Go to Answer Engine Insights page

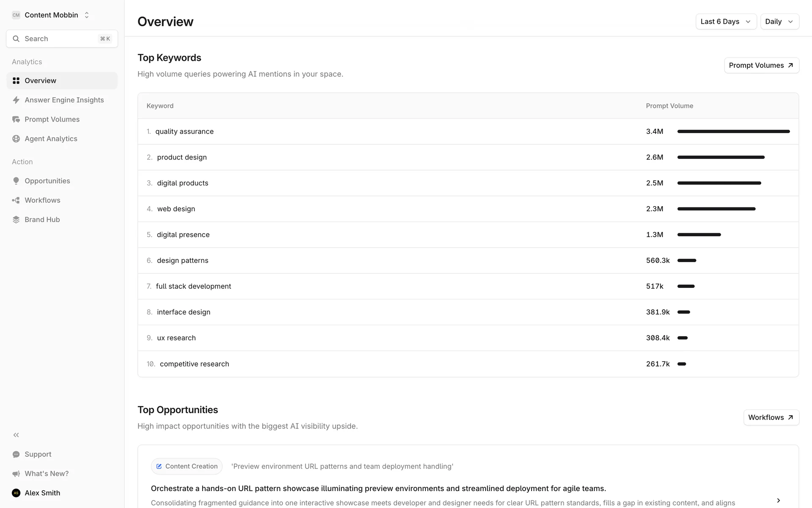point(64,100)
